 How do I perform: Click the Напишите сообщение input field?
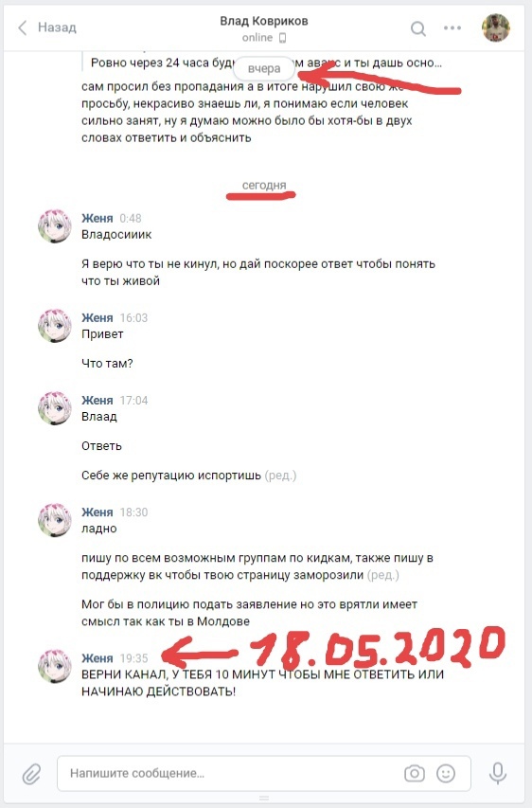coord(264,773)
